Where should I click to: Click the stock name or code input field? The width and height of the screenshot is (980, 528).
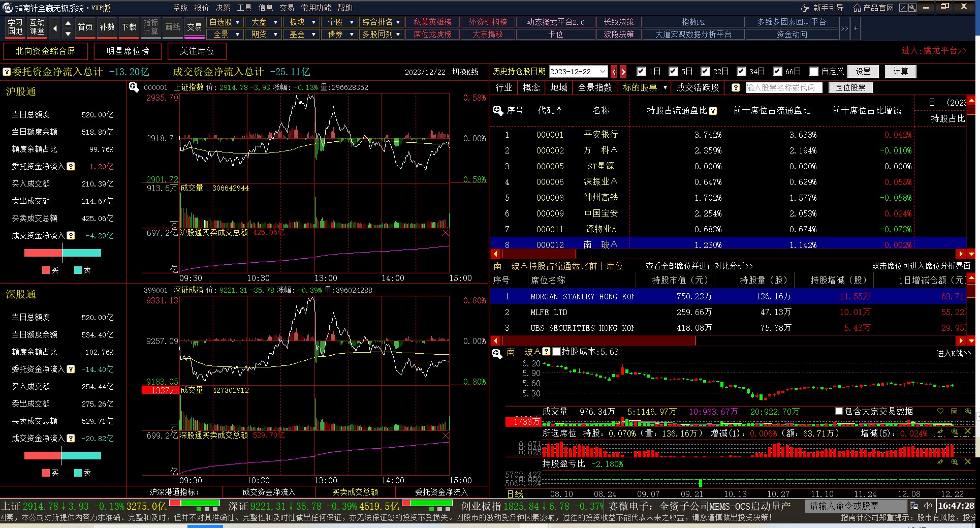pos(785,87)
